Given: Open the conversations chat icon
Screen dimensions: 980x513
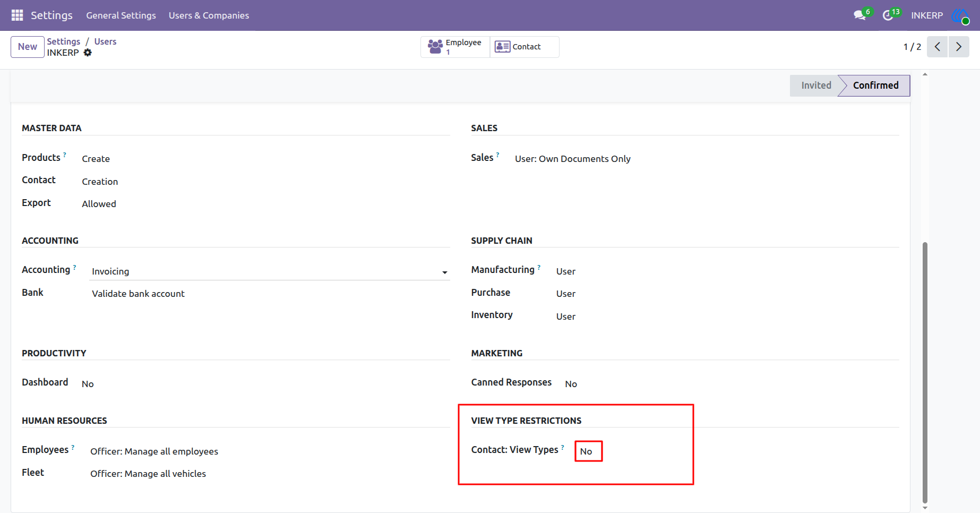Looking at the screenshot, I should coord(860,15).
